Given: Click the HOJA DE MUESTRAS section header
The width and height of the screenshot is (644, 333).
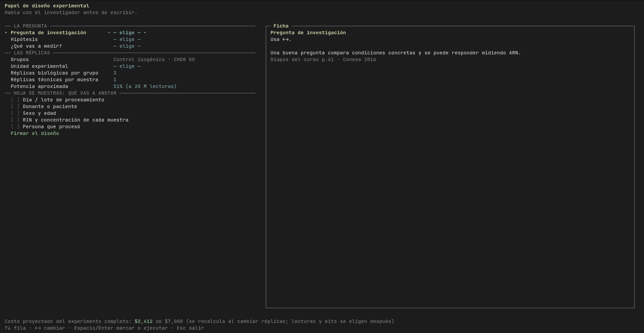Looking at the screenshot, I should tap(65, 93).
